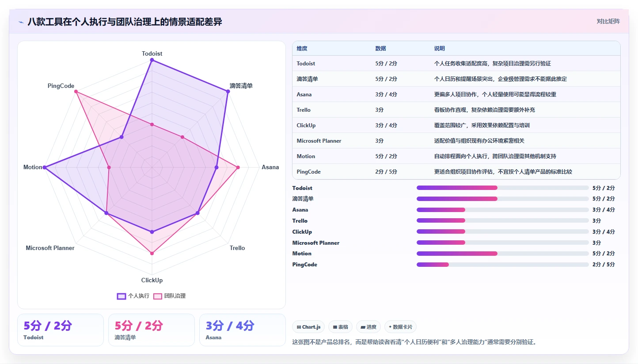Viewport: 638px width, 364px height.
Task: Click the ClickUp progress bar
Action: [x=503, y=231]
